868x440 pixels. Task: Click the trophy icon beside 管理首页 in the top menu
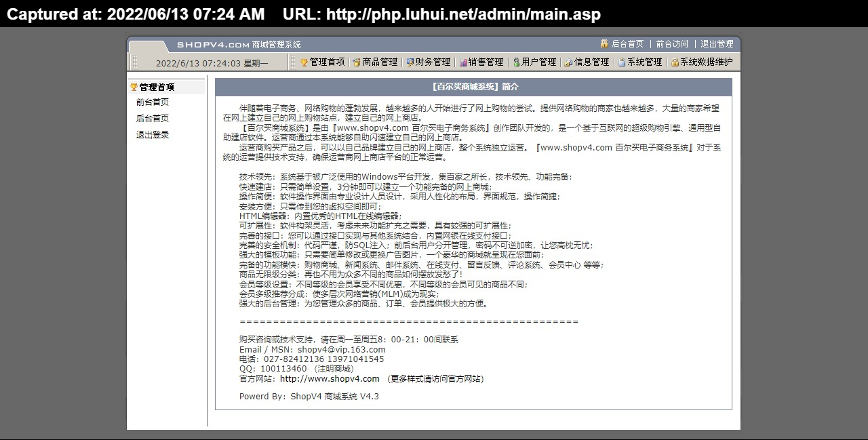point(304,62)
